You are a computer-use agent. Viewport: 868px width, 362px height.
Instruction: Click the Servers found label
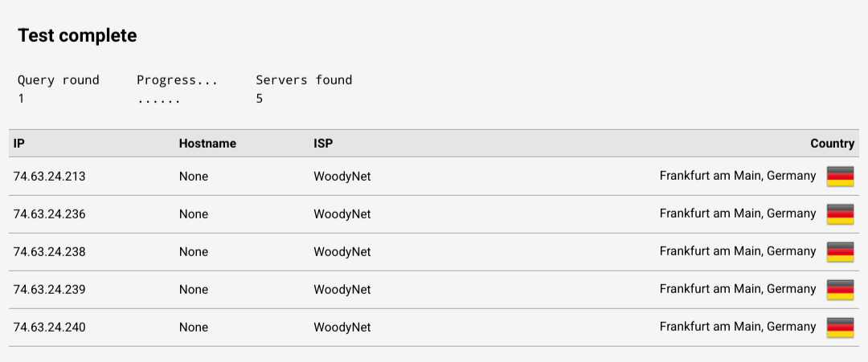(304, 79)
